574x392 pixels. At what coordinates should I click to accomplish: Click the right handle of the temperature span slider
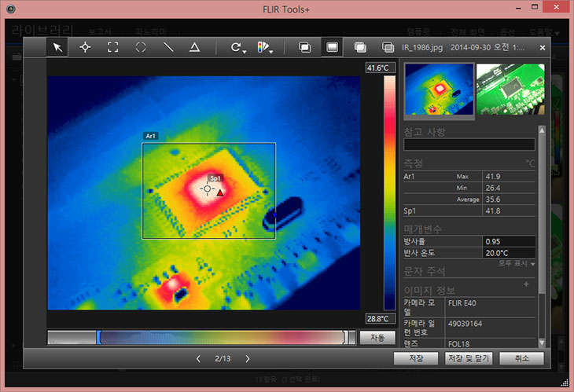click(x=345, y=337)
